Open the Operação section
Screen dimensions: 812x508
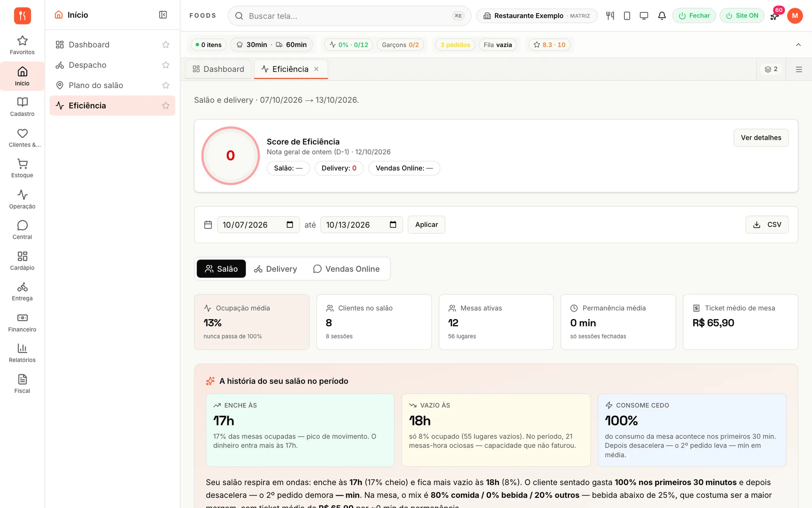[x=22, y=199]
